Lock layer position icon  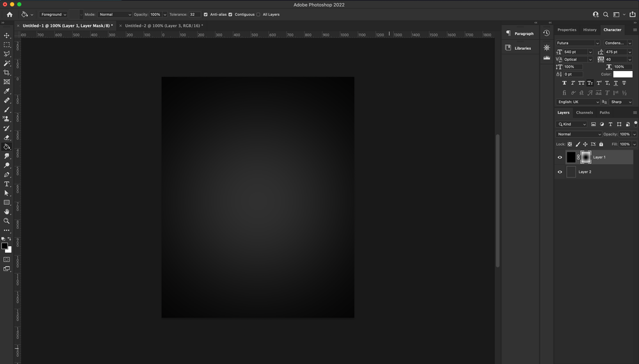pyautogui.click(x=585, y=145)
